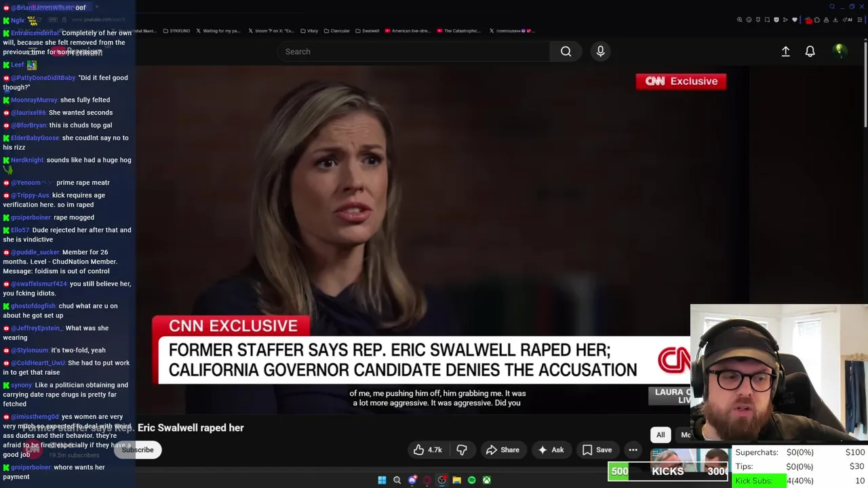This screenshot has width=868, height=488.
Task: Click chat username Nerdknight
Action: coord(27,160)
